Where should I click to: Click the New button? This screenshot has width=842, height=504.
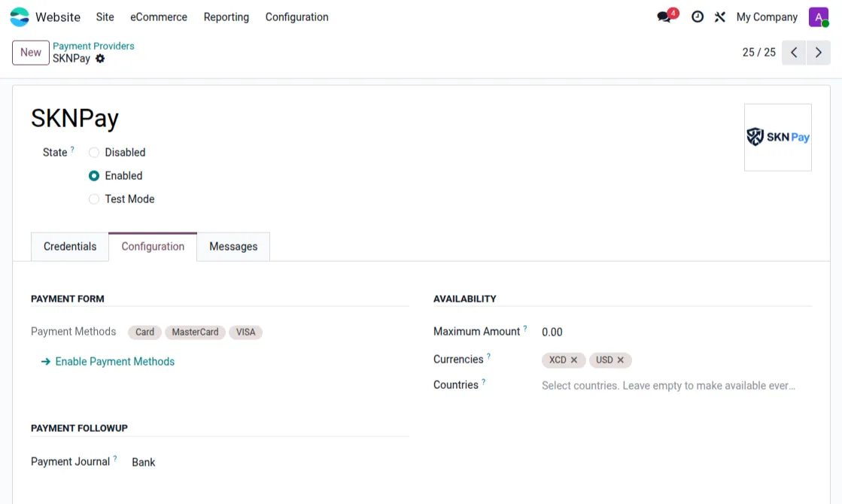pos(31,53)
